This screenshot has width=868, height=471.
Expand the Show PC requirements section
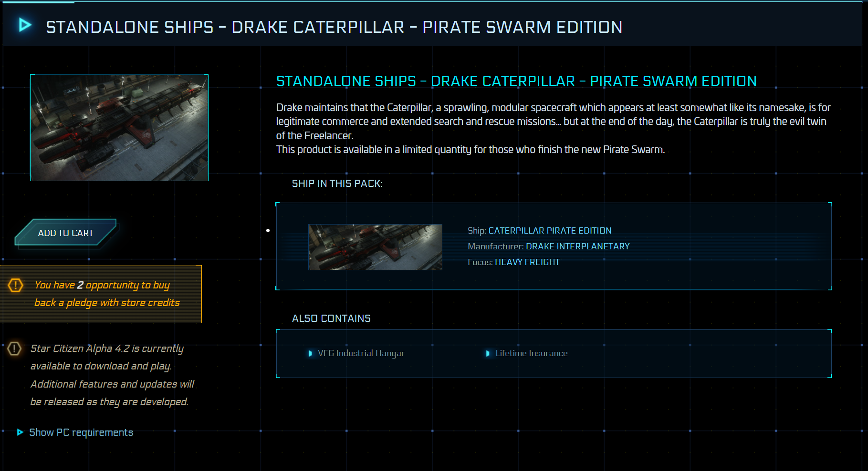click(81, 432)
